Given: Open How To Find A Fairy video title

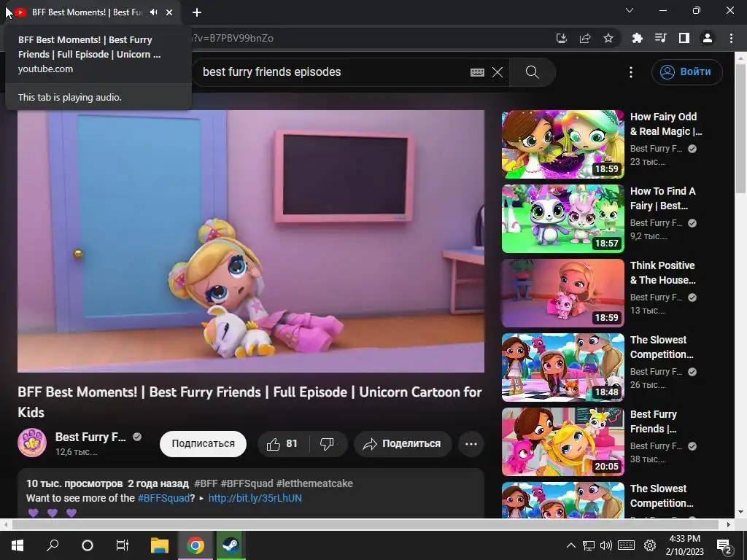Looking at the screenshot, I should click(x=662, y=198).
